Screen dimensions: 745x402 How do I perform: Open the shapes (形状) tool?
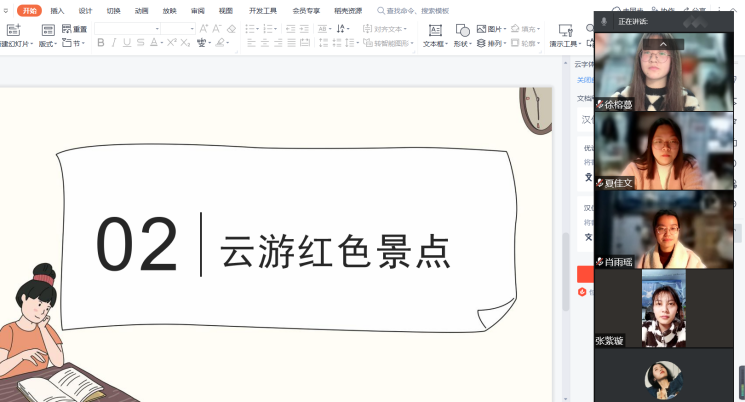coord(462,36)
